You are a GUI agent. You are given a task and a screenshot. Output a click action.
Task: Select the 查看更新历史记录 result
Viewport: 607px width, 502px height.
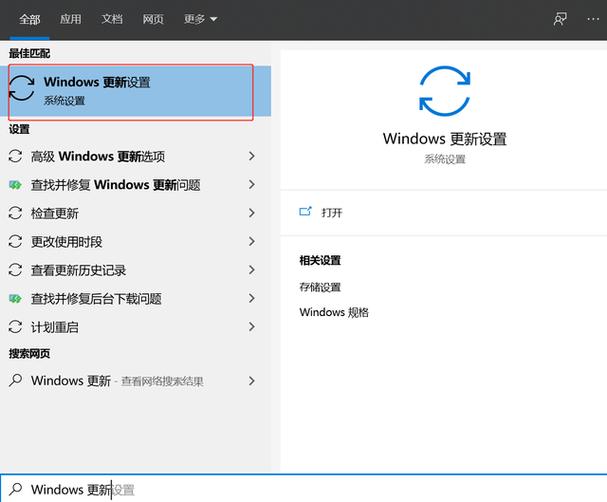click(135, 270)
